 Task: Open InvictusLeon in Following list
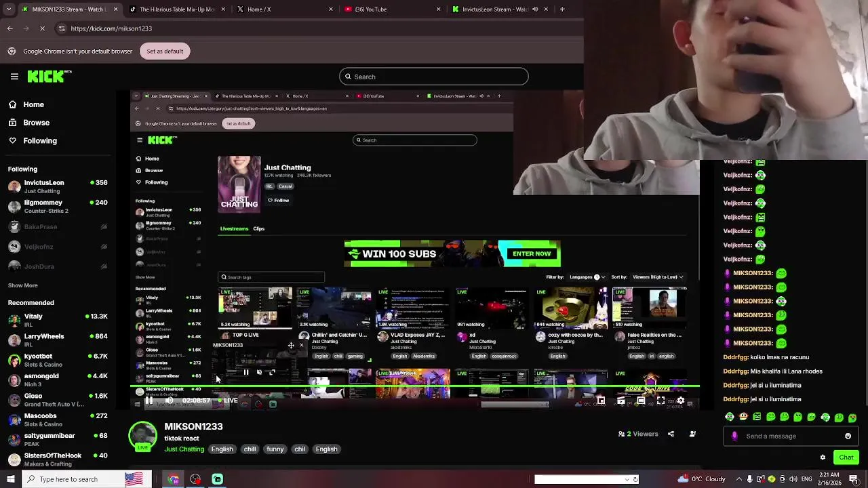click(x=58, y=186)
